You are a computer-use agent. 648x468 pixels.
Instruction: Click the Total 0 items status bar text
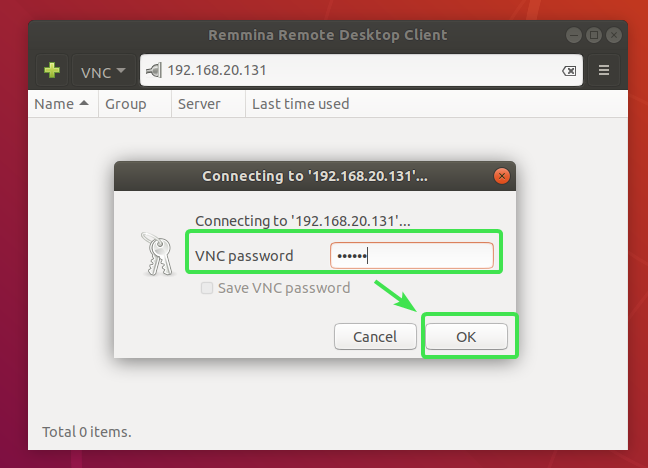(87, 432)
